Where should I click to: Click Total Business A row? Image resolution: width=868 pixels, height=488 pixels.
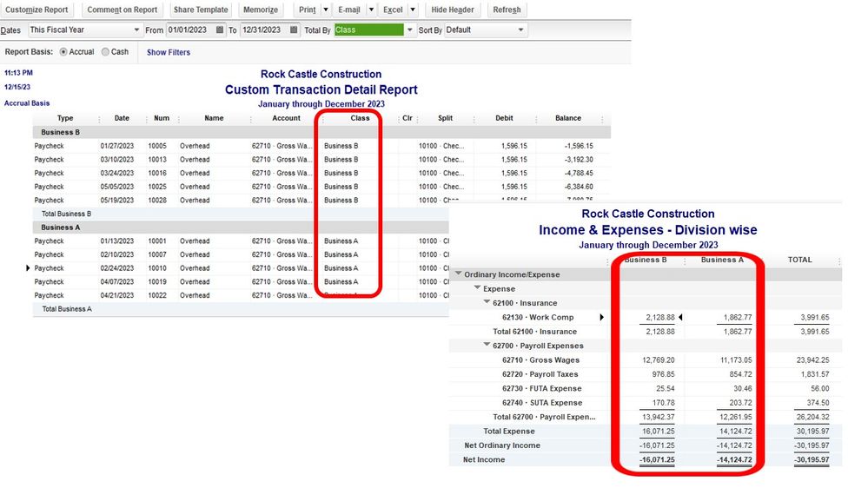242,309
